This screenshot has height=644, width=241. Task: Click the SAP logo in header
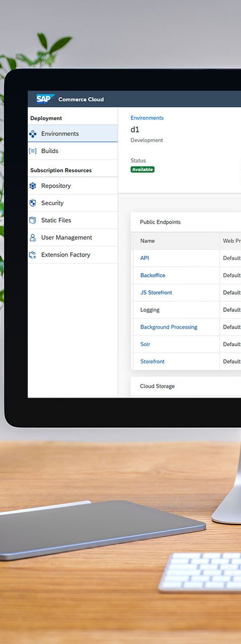[45, 99]
